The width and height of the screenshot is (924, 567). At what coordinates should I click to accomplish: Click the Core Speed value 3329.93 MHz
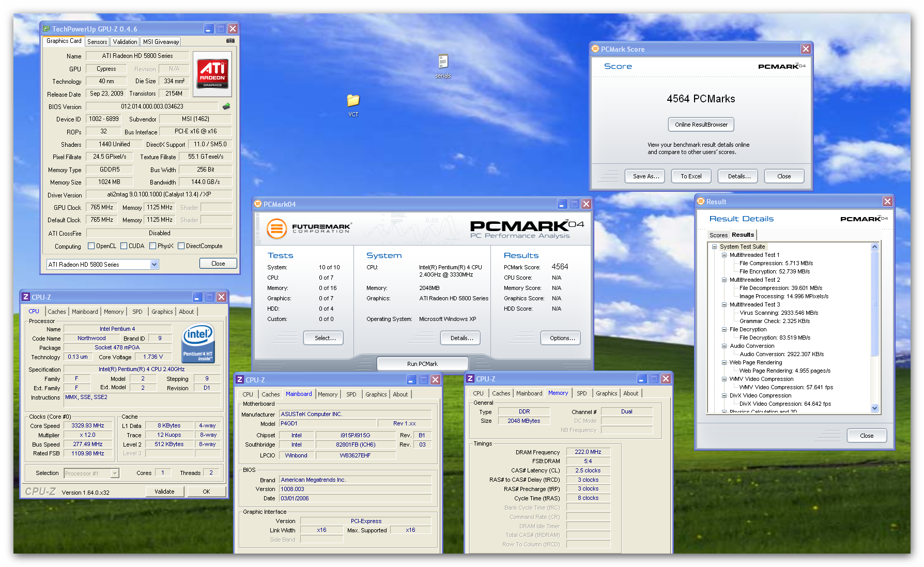[88, 426]
